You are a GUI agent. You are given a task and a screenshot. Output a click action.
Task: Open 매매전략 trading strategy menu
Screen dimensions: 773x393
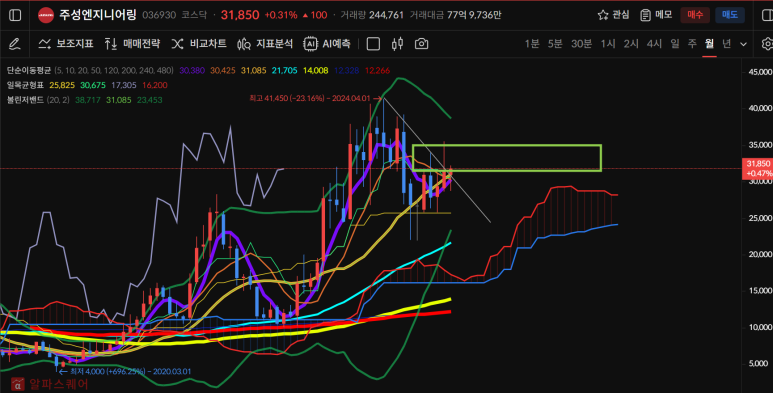click(133, 44)
